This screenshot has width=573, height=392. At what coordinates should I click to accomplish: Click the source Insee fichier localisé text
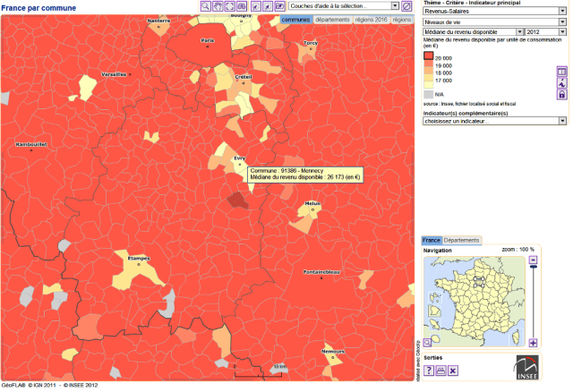469,104
